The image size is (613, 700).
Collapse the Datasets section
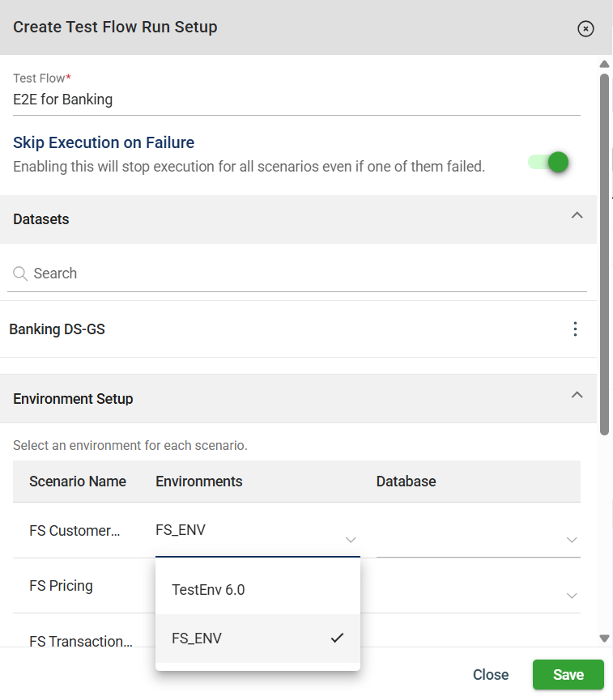click(x=577, y=215)
